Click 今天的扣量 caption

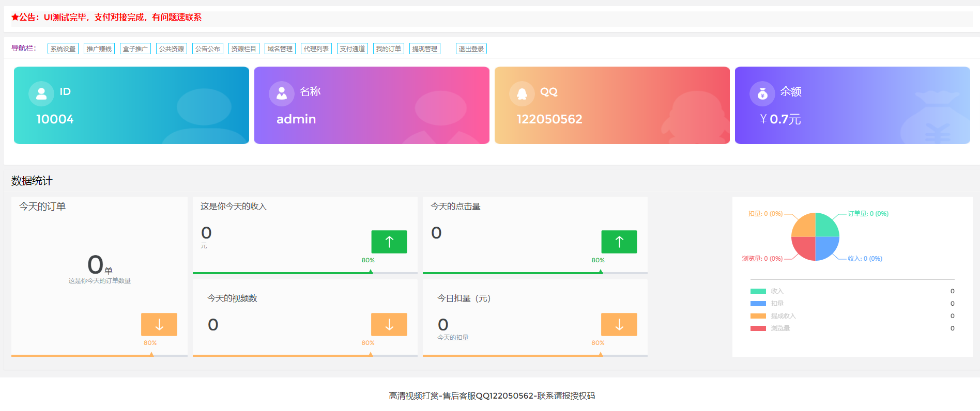(453, 338)
